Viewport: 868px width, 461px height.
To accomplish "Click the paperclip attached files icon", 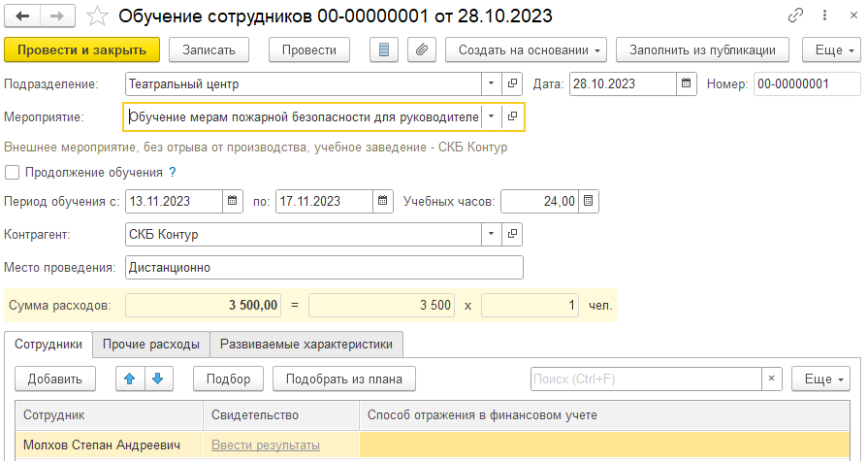I will coord(422,49).
